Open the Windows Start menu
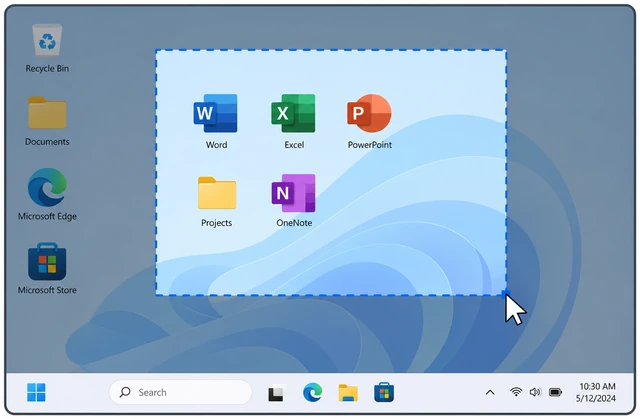The height and width of the screenshot is (419, 640). [x=36, y=392]
